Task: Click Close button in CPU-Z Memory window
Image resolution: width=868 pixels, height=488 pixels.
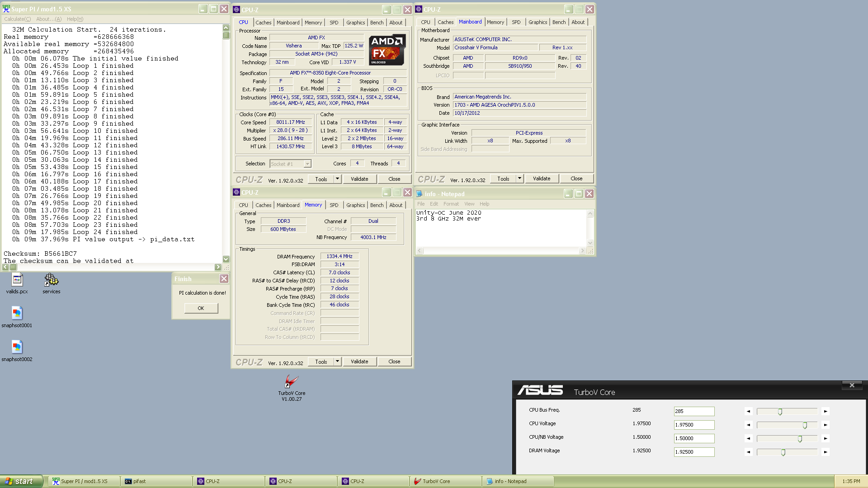Action: (x=394, y=361)
